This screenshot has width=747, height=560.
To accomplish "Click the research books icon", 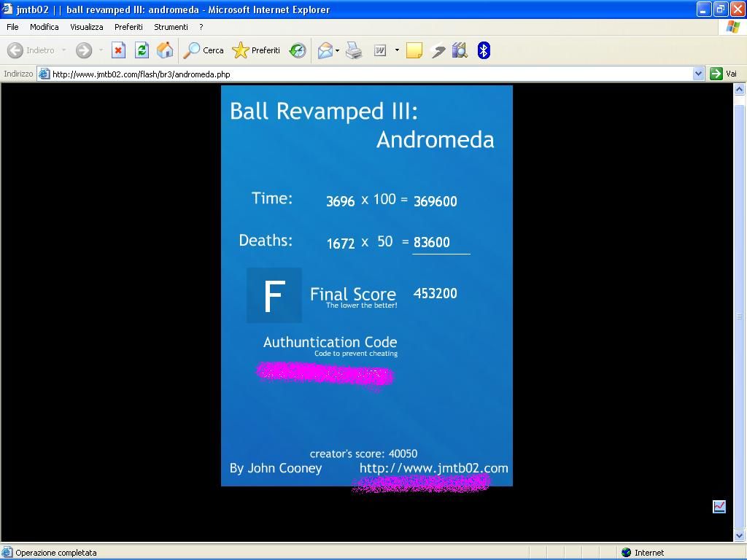I will coord(460,50).
